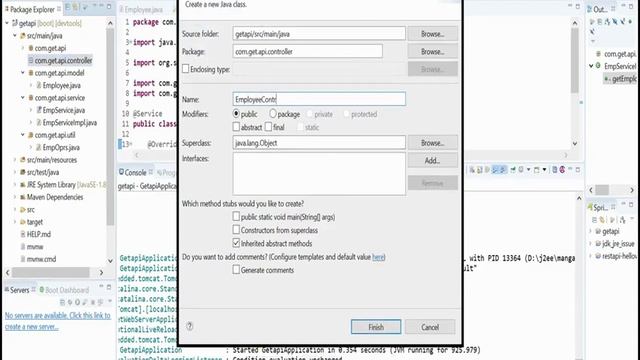This screenshot has height=360, width=640.
Task: Collapse the com.get.api.model package
Action: pyautogui.click(x=23, y=73)
